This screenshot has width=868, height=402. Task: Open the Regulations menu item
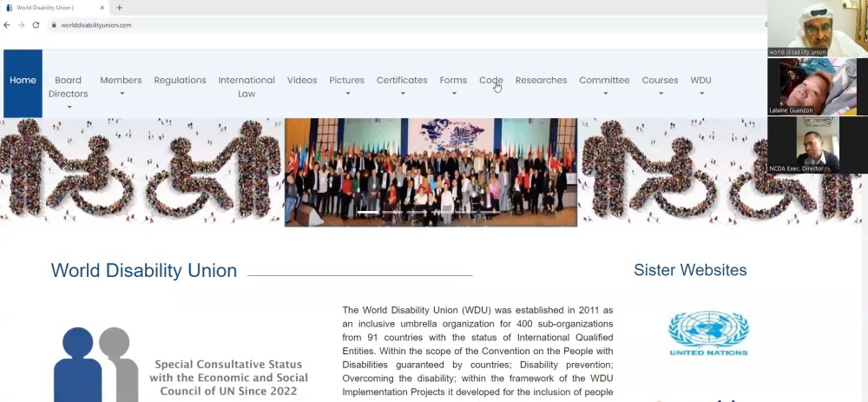pyautogui.click(x=180, y=80)
